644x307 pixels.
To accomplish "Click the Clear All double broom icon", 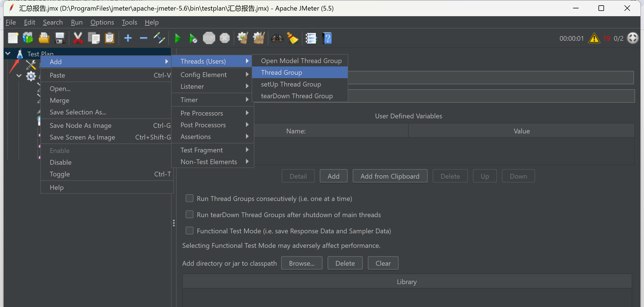I will pos(259,38).
